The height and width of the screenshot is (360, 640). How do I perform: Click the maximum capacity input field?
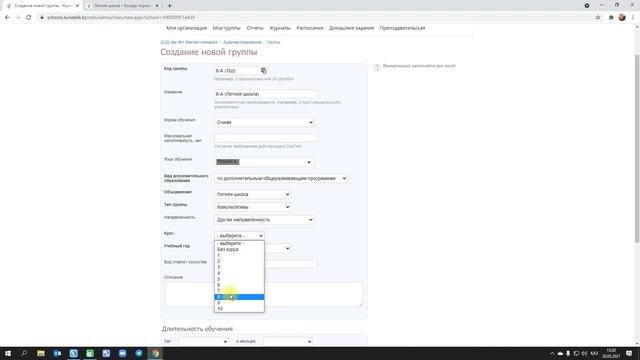pyautogui.click(x=266, y=138)
